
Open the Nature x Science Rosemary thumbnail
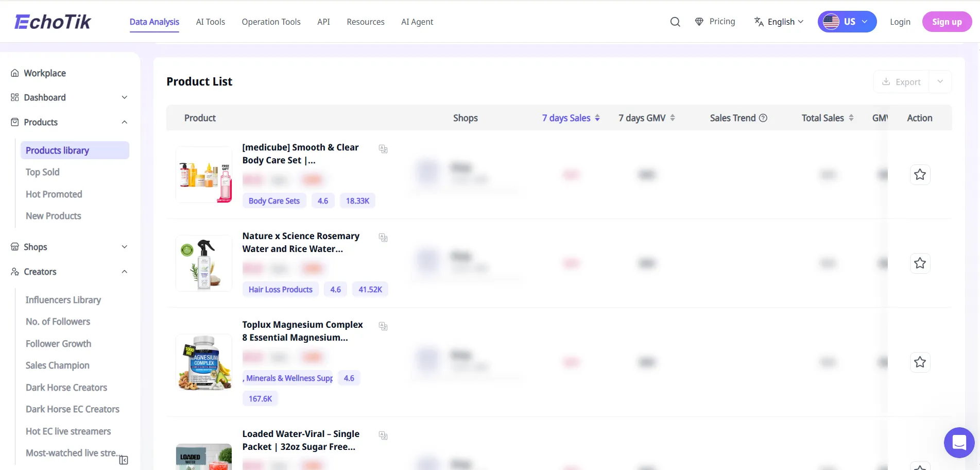204,263
